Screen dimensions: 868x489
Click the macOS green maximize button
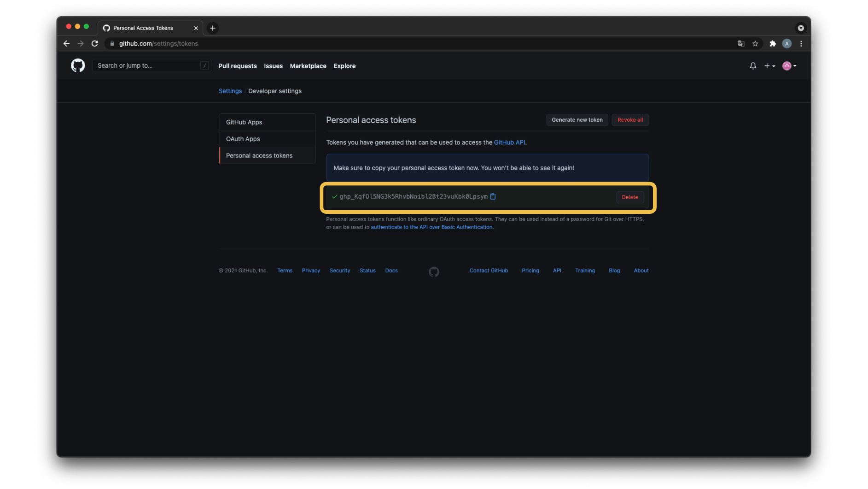pos(86,27)
